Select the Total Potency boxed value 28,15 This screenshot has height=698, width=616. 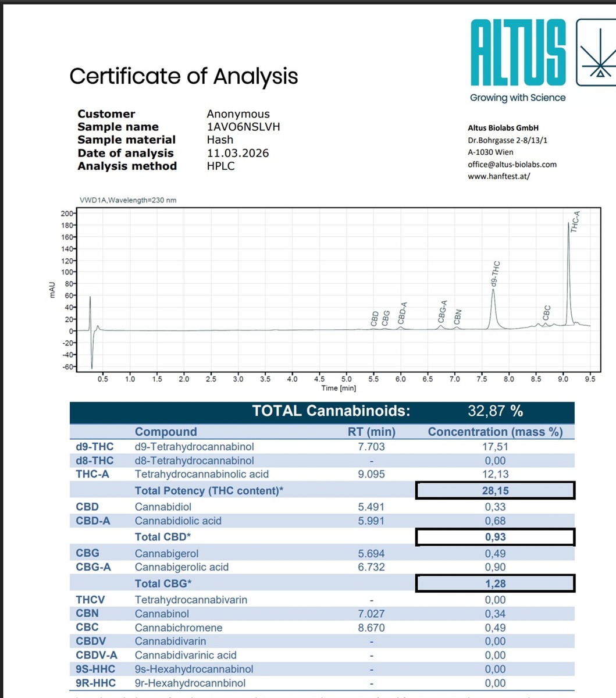click(495, 491)
